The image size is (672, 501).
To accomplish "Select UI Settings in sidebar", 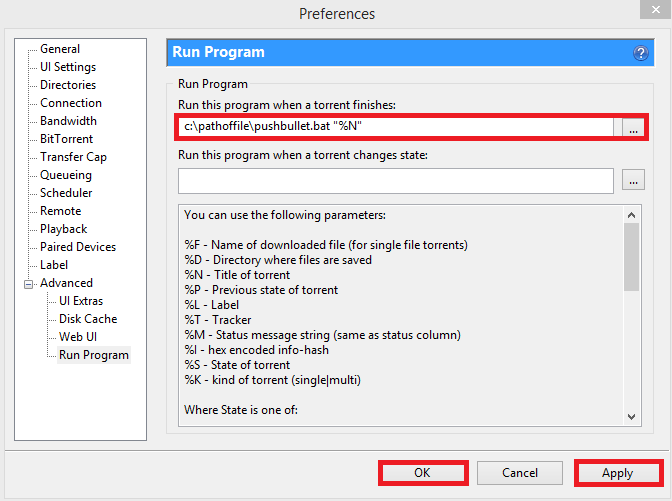I will point(68,67).
